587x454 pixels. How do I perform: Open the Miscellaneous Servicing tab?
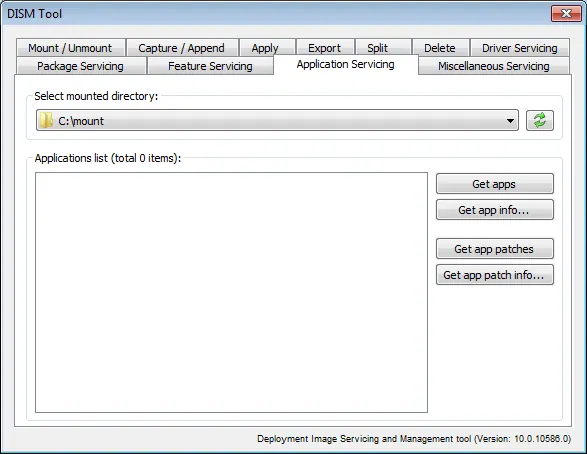(x=494, y=66)
